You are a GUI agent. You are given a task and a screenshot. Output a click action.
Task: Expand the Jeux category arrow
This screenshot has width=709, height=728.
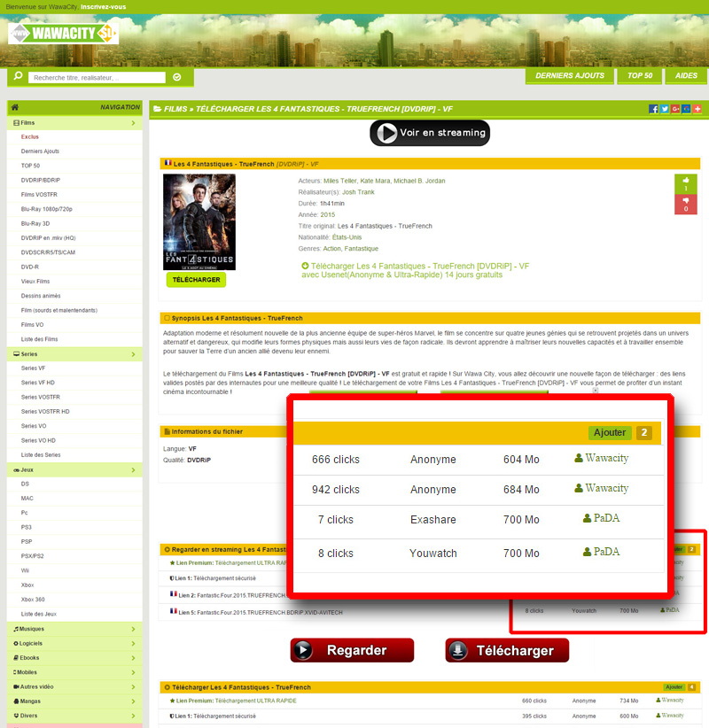[x=133, y=470]
